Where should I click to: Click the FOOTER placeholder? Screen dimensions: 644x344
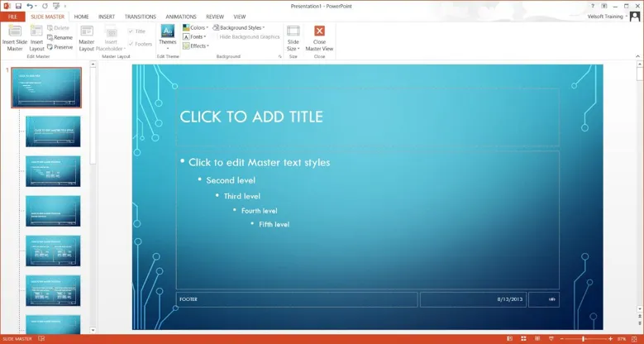pos(297,299)
